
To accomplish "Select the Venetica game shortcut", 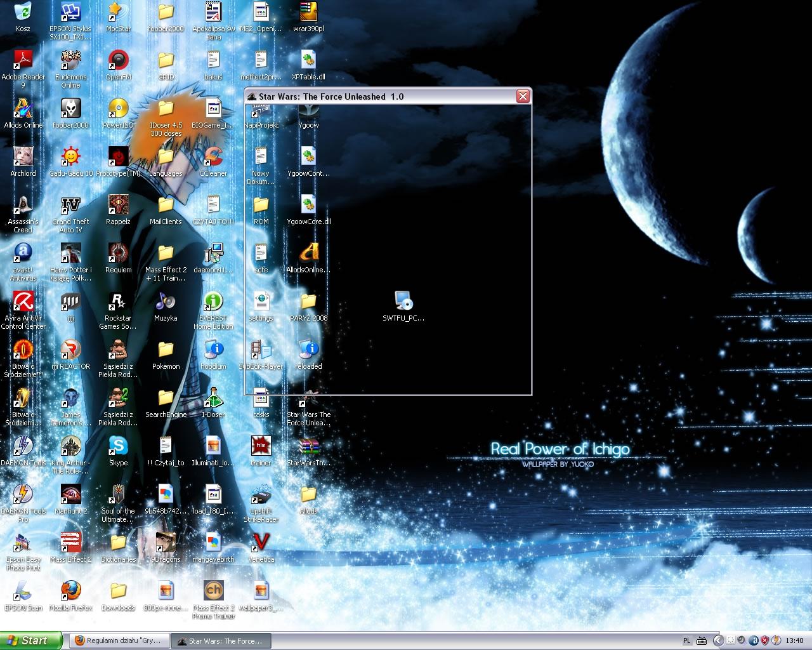I will (261, 548).
